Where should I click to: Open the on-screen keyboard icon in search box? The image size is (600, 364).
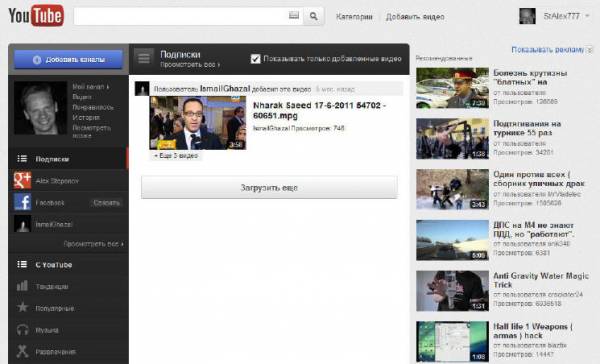tap(294, 15)
